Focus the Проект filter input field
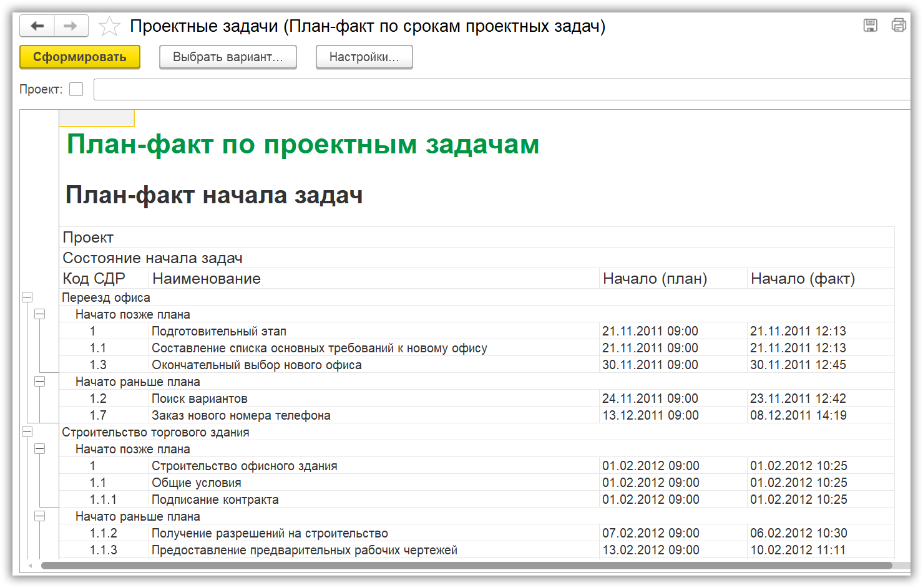923x588 pixels. [502, 89]
